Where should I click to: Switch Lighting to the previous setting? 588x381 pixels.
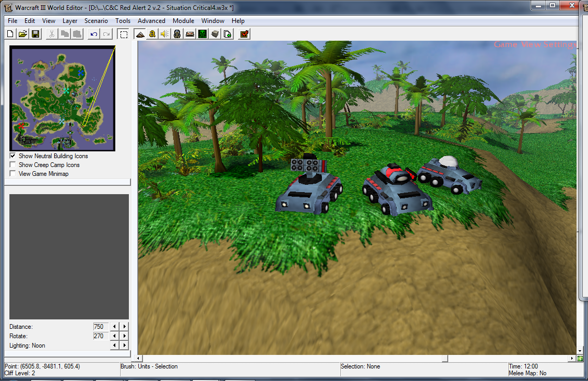tap(114, 346)
